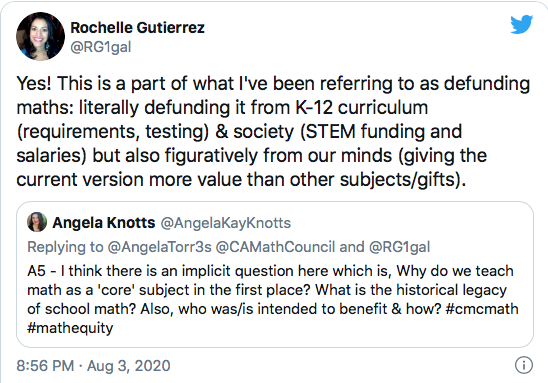Open quoted tweet via 'A5 - I think' line
The height and width of the screenshot is (383, 548).
[x=270, y=271]
